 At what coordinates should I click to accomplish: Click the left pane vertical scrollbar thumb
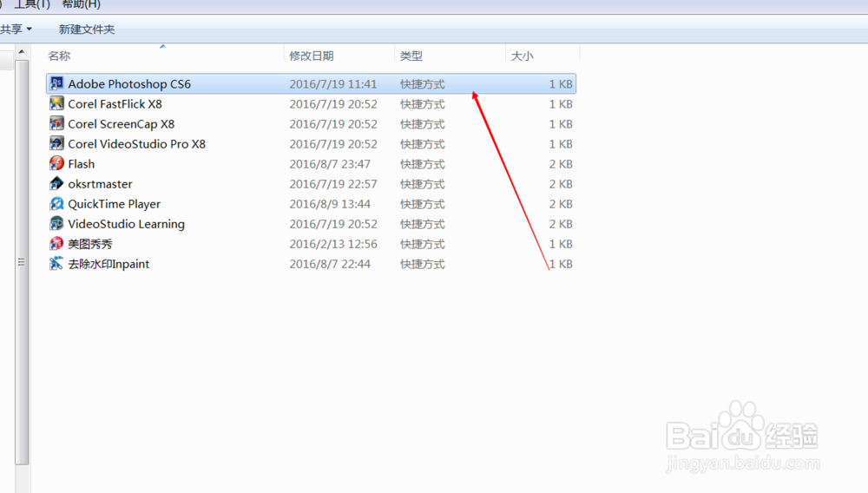coord(22,262)
